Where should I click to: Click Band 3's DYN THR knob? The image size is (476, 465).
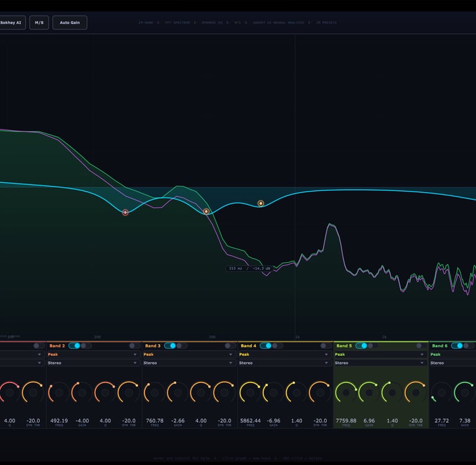tap(224, 392)
